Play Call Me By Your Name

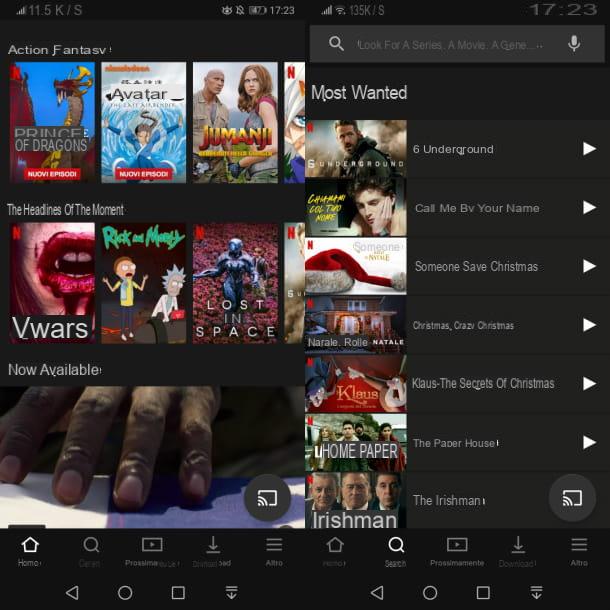point(589,207)
